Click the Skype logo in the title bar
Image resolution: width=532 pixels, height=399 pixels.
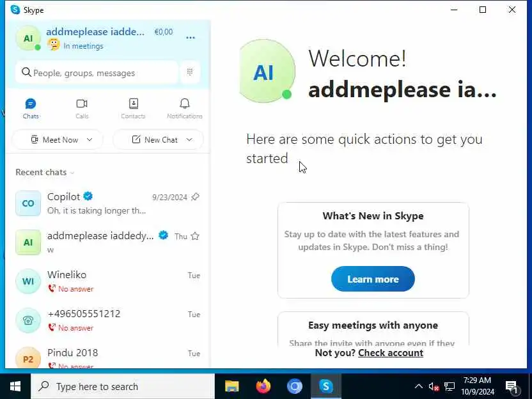click(x=15, y=10)
